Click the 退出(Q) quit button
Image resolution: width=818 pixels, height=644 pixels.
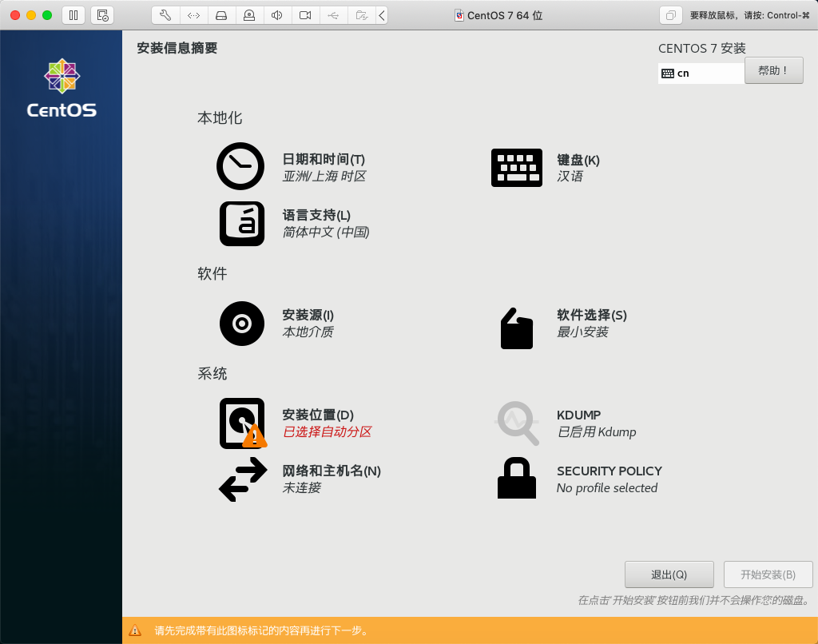click(669, 574)
